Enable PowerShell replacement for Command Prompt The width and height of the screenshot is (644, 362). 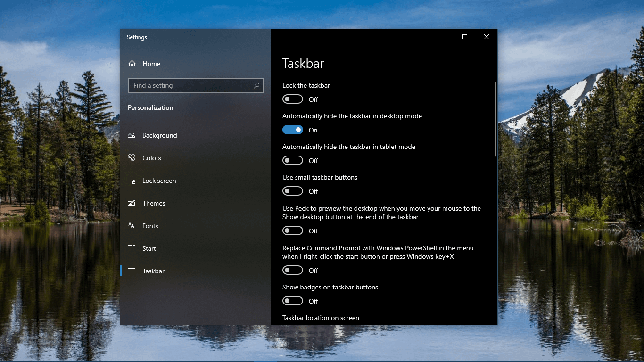292,270
